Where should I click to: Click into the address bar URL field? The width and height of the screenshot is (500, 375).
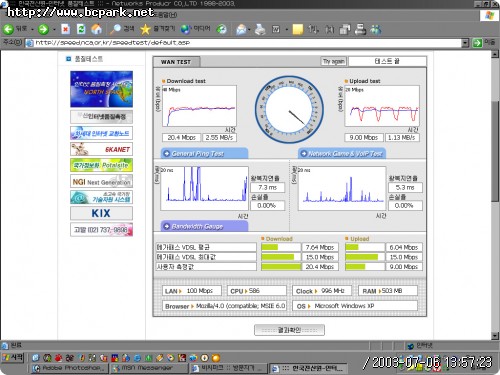click(248, 43)
